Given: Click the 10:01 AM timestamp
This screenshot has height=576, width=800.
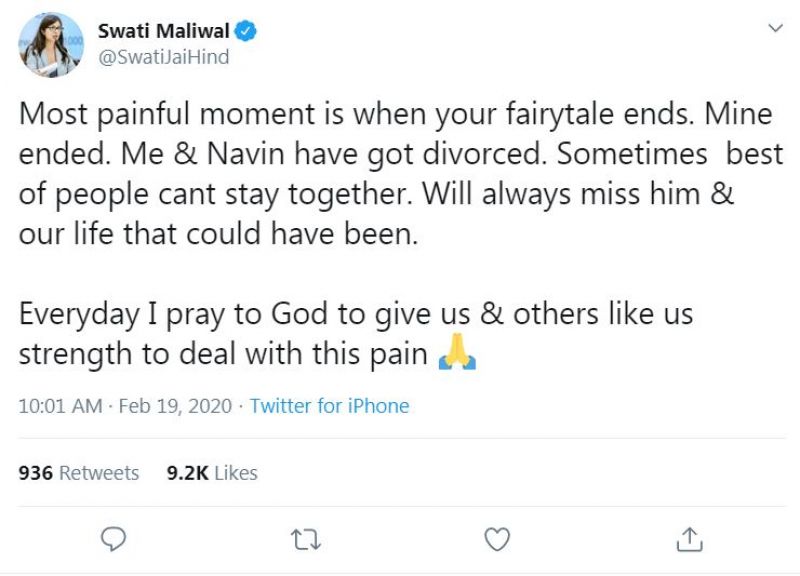Looking at the screenshot, I should point(60,406).
